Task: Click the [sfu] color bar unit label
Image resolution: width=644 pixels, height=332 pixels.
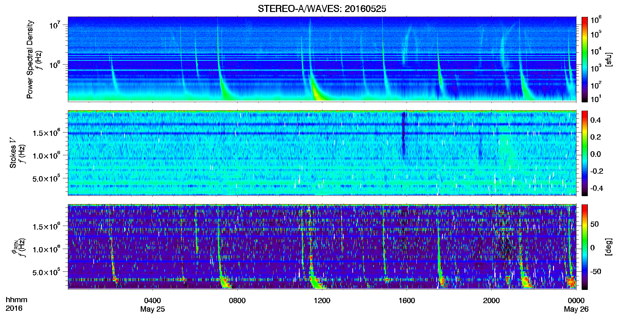Action: pyautogui.click(x=608, y=60)
